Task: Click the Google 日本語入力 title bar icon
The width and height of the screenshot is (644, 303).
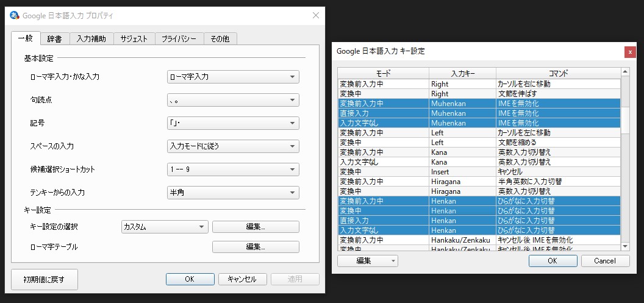Action: coord(15,15)
